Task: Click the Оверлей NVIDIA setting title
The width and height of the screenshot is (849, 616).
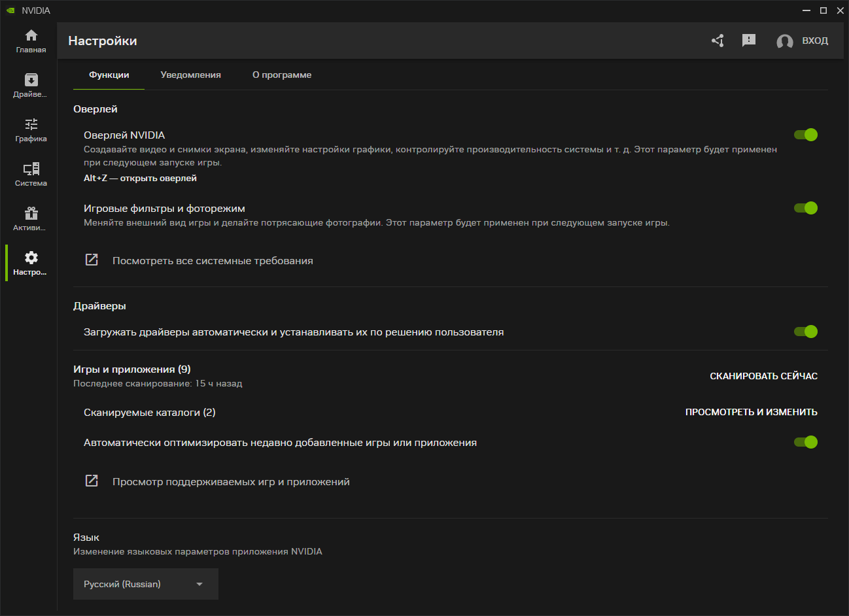Action: click(124, 135)
